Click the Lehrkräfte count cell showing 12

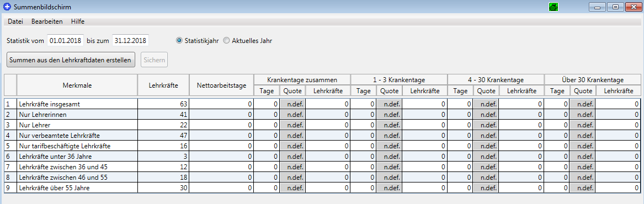(x=163, y=167)
